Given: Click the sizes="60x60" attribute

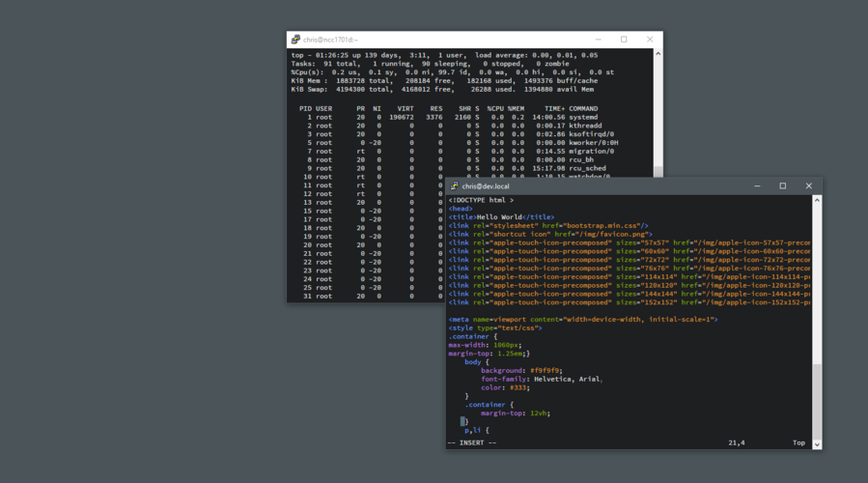Looking at the screenshot, I should click(x=642, y=251).
